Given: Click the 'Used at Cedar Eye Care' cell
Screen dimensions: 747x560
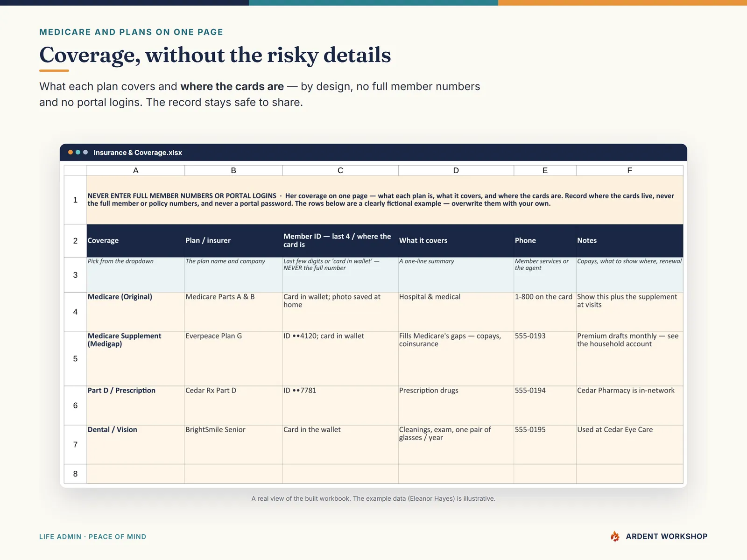Looking at the screenshot, I should click(x=630, y=445).
